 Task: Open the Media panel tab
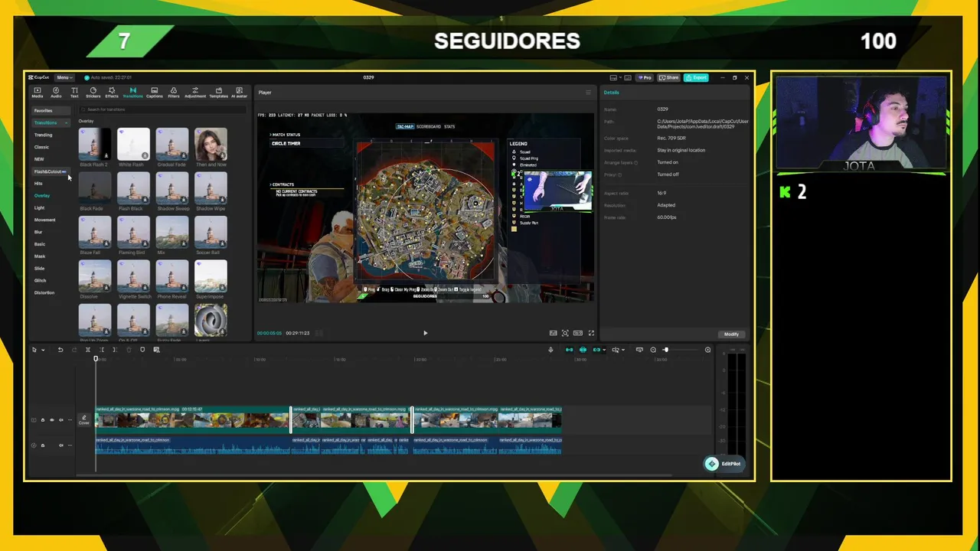(37, 92)
